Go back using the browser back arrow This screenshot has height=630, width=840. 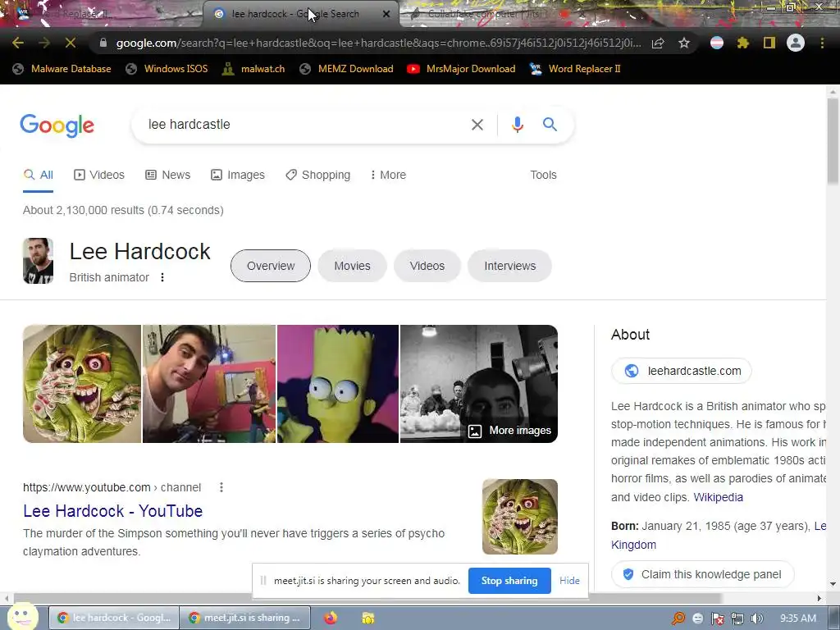click(x=18, y=43)
